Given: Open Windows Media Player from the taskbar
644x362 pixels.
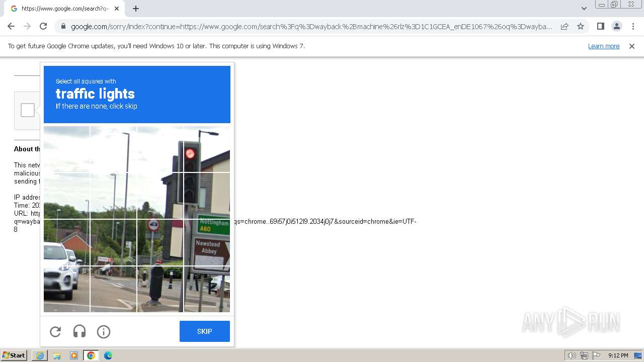Looking at the screenshot, I should (x=74, y=355).
